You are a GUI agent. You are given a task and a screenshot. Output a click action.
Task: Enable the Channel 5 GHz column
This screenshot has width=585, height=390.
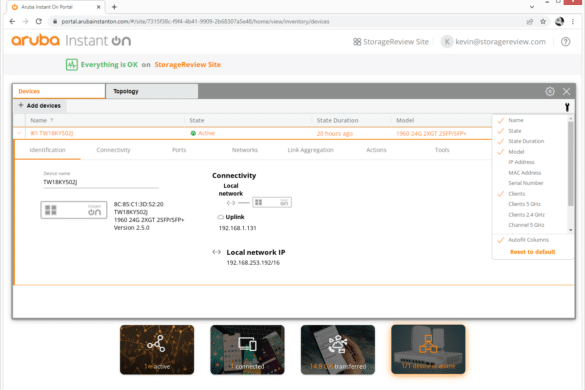526,225
